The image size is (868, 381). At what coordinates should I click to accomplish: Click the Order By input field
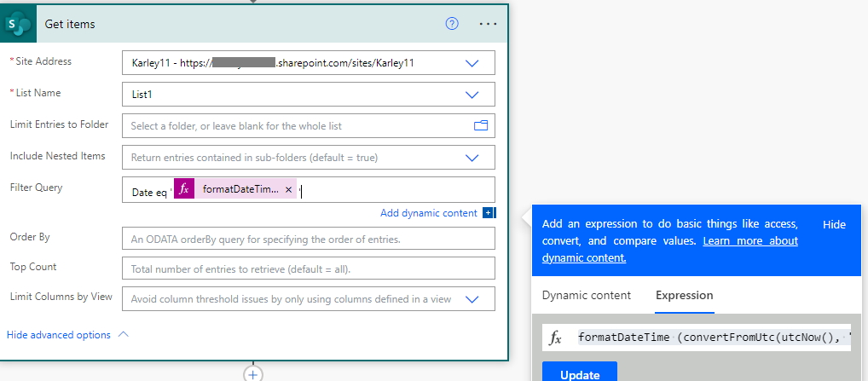click(309, 239)
